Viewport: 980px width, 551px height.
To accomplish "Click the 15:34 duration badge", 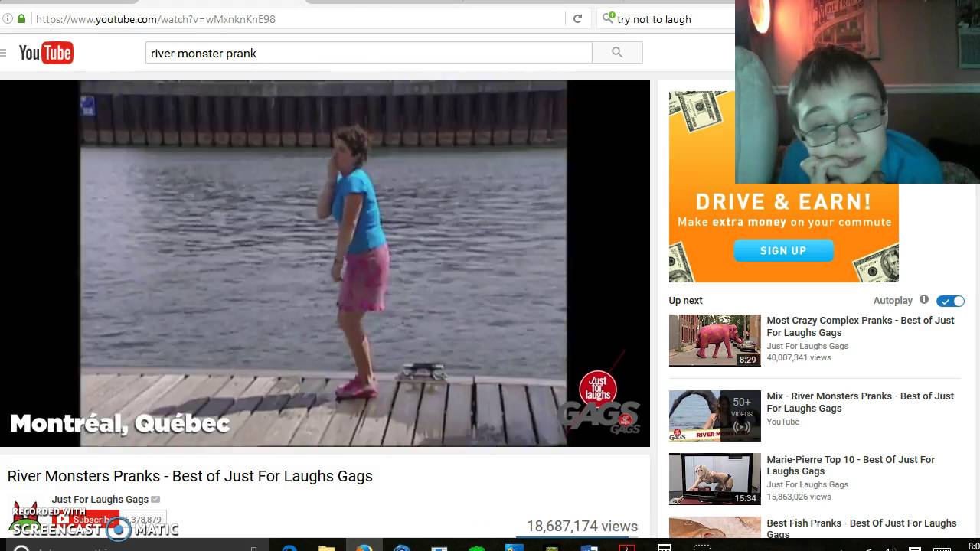I will coord(746,498).
